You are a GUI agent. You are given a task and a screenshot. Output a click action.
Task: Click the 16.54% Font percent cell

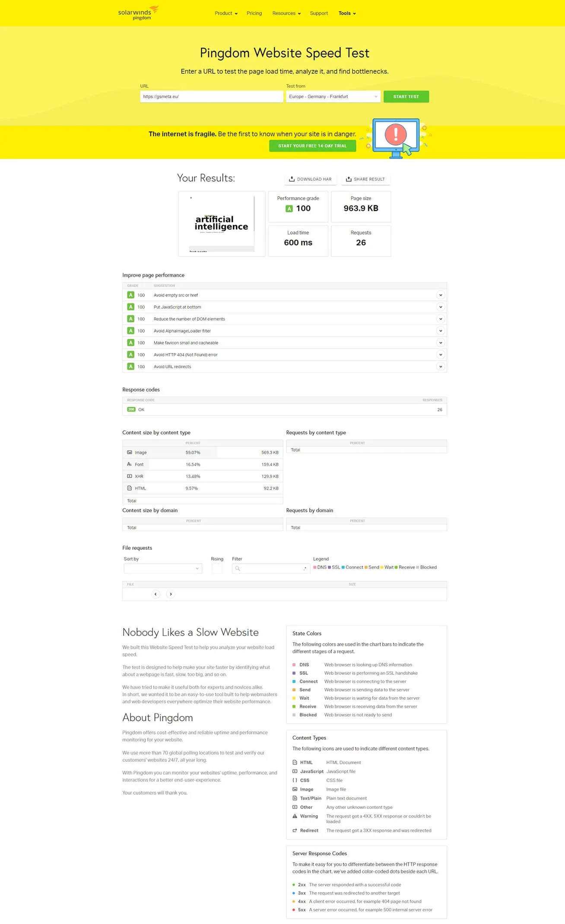pos(193,464)
